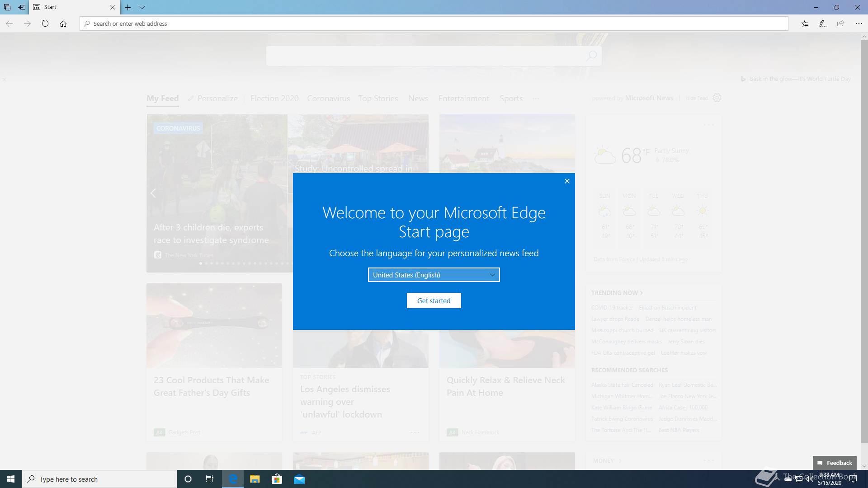Click the scroll-down arrow of the page scrollbar
The image size is (868, 488).
pos(864,466)
